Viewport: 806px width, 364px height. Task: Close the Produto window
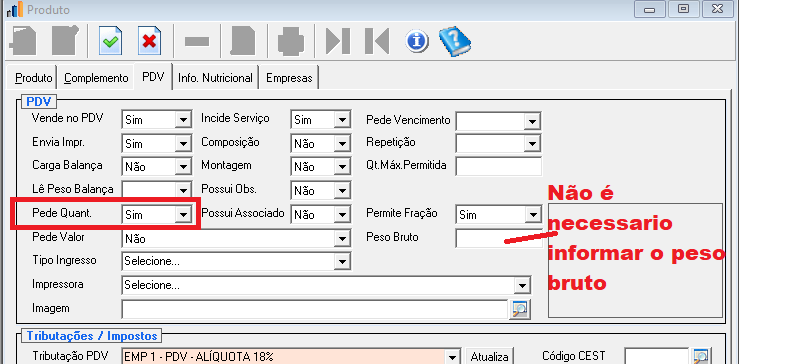[x=718, y=9]
